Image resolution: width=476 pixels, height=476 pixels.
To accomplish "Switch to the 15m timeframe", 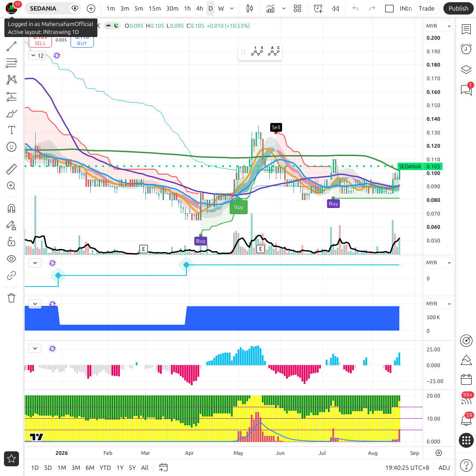I will coord(155,8).
